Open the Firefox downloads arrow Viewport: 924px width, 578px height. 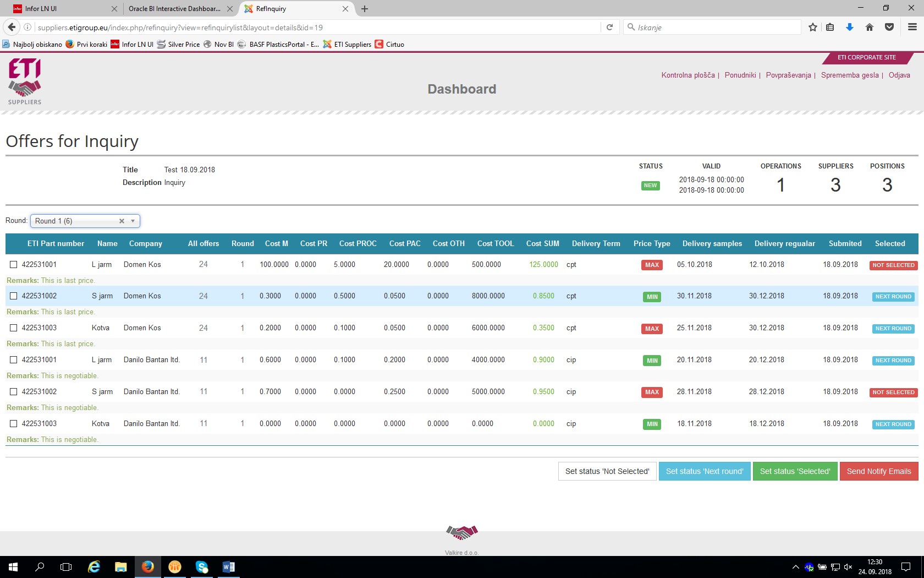[x=849, y=27]
